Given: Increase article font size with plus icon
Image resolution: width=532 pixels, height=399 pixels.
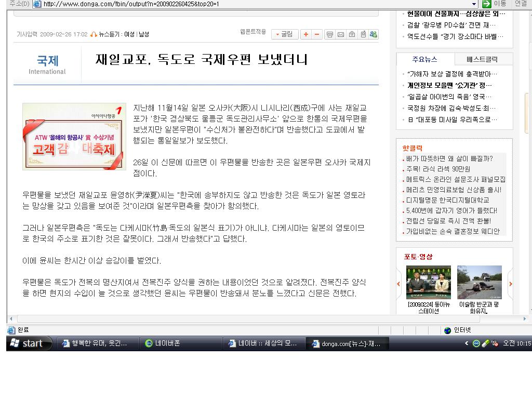Looking at the screenshot, I should [305, 34].
